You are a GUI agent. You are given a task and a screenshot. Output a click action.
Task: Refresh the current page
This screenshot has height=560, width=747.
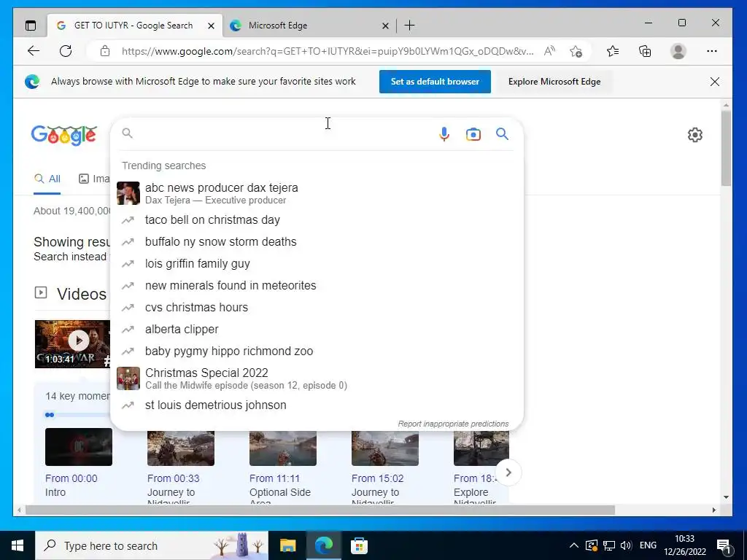[66, 51]
